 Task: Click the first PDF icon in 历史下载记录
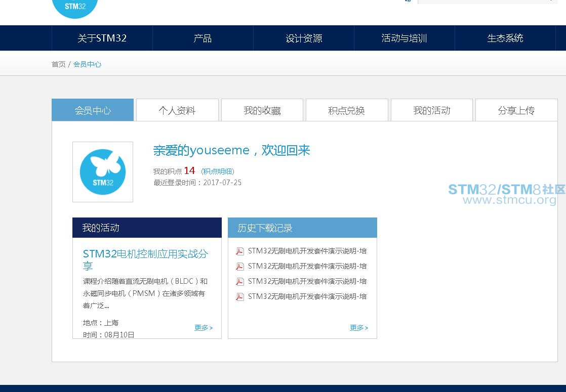click(x=240, y=251)
